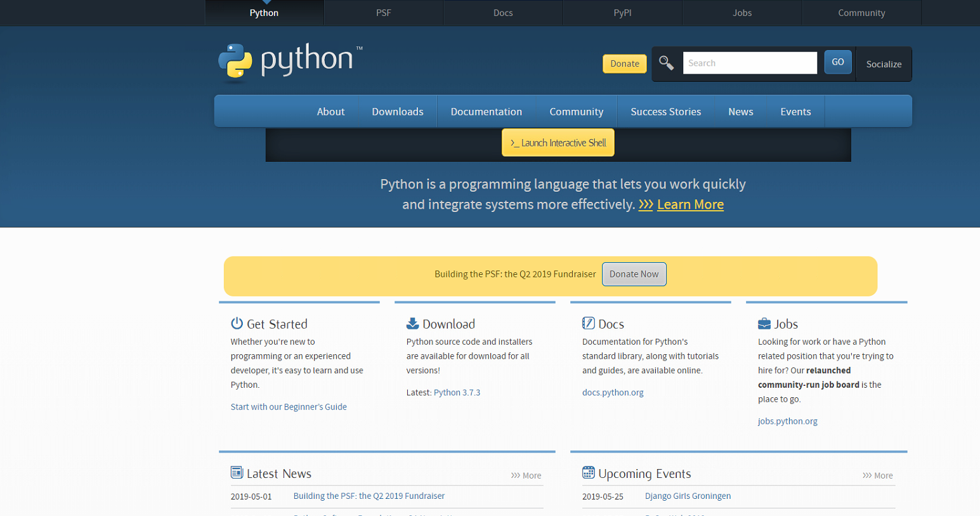The height and width of the screenshot is (516, 980).
Task: Click the Download arrow icon
Action: click(412, 323)
